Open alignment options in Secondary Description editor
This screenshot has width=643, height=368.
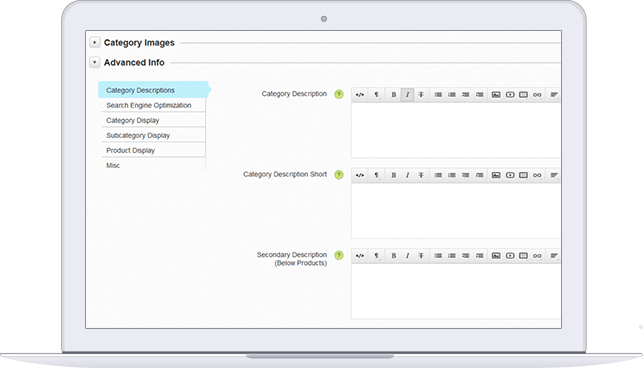click(x=554, y=256)
